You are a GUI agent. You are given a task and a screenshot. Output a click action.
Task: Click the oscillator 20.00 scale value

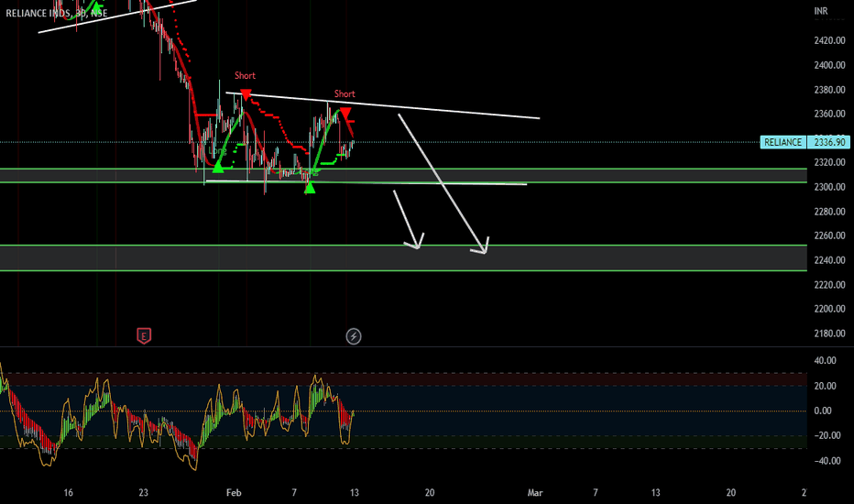click(825, 386)
